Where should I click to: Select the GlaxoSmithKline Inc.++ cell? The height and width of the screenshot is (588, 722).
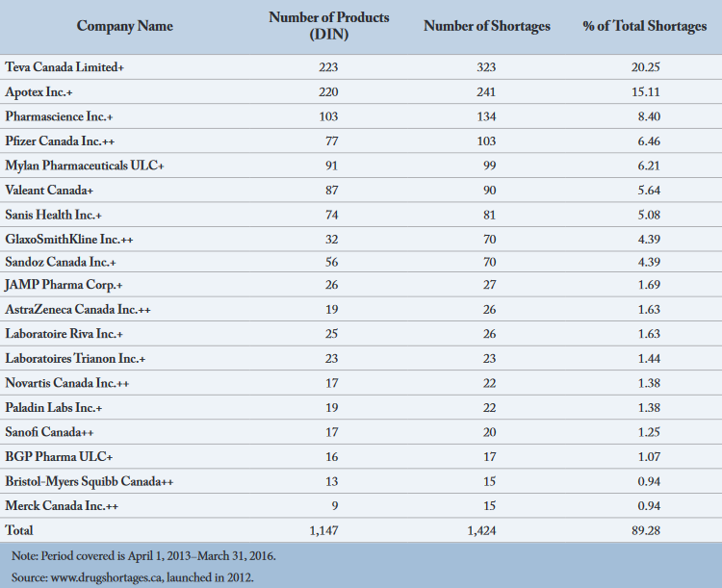[70, 238]
